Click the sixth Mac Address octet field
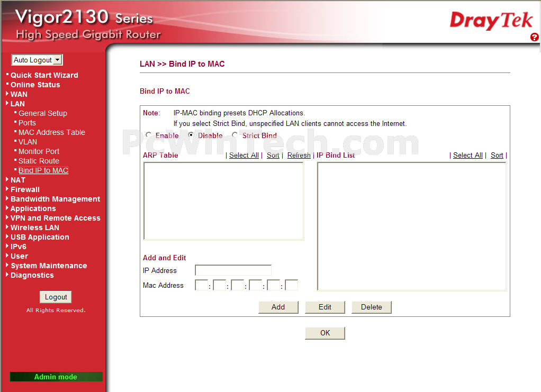 tap(291, 285)
